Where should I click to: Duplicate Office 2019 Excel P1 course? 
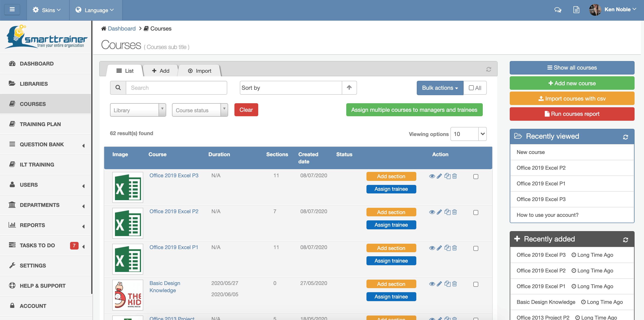pos(447,248)
